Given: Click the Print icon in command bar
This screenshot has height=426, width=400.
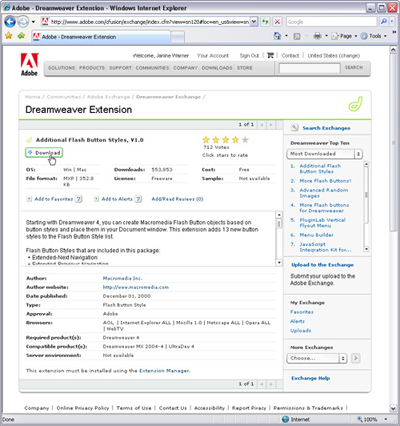Looking at the screenshot, I should [317, 36].
